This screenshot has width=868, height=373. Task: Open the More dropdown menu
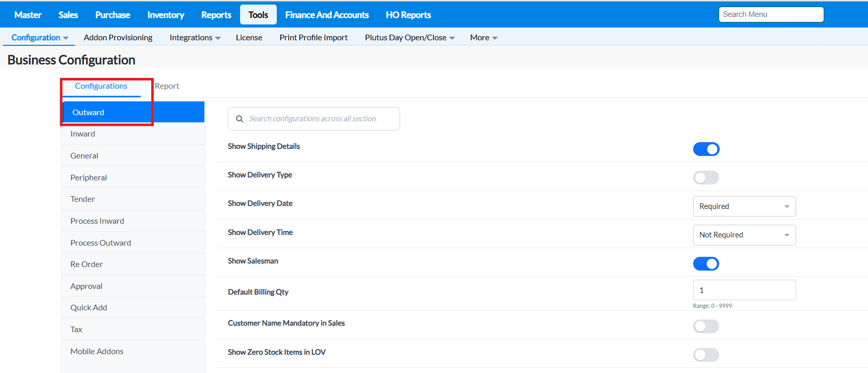point(483,38)
